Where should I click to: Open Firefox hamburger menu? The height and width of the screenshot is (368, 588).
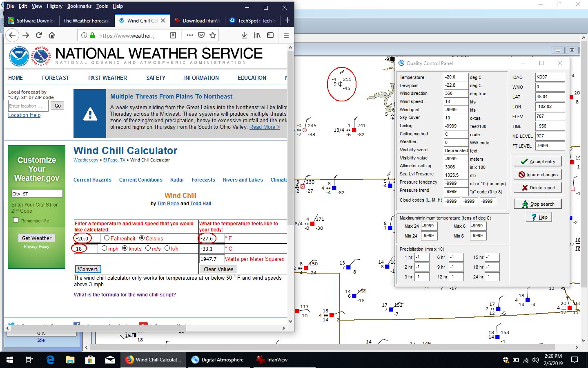[x=286, y=35]
